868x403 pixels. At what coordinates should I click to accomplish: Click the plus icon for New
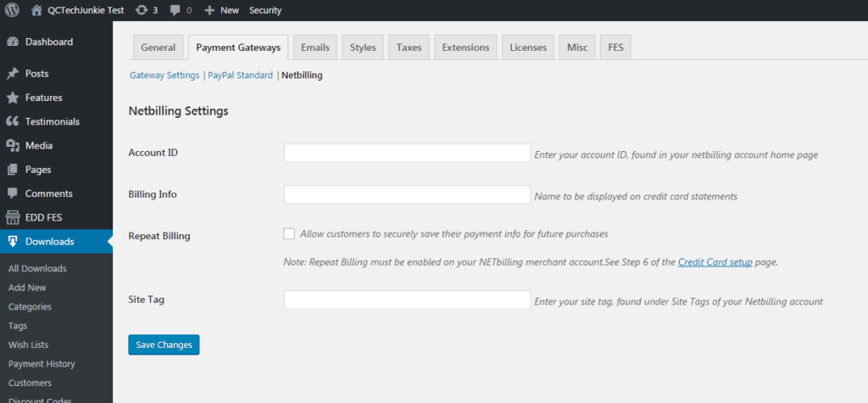pos(209,10)
